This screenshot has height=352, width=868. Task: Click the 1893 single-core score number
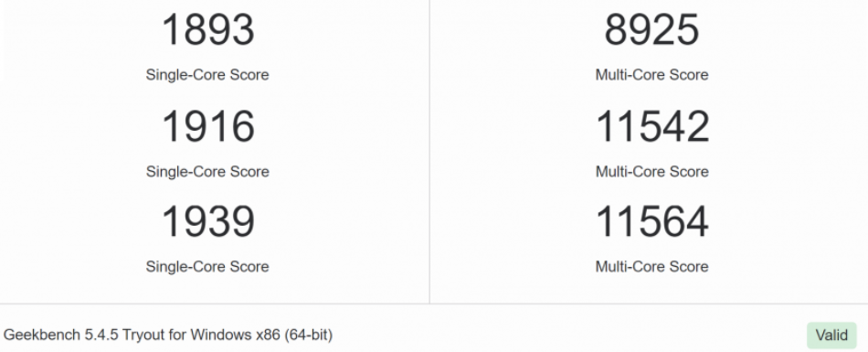tap(207, 30)
